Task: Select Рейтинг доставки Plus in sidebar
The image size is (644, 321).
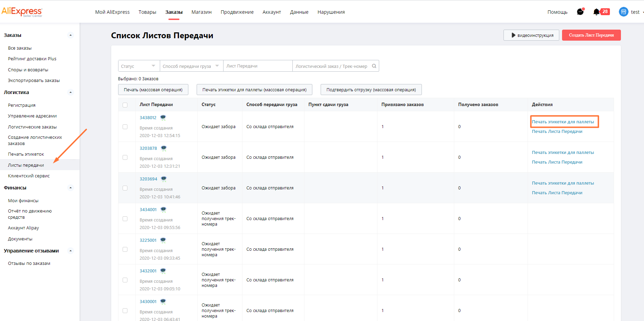Action: coord(32,59)
